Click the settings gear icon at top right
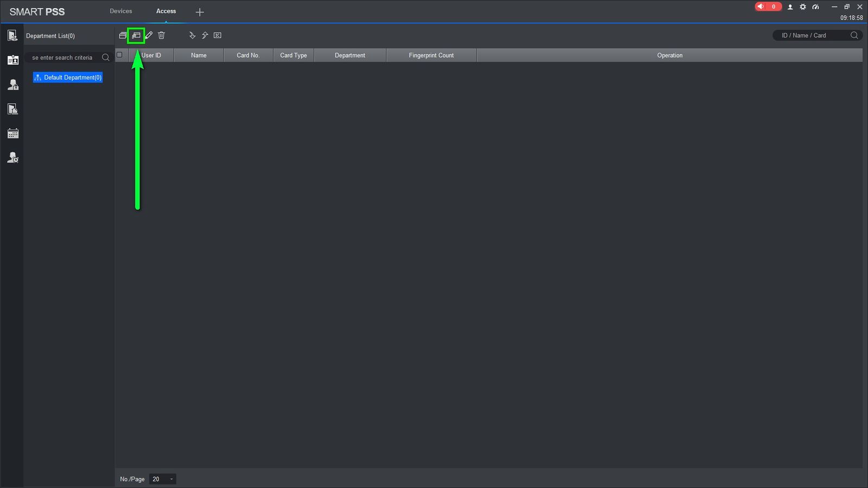Viewport: 868px width, 488px height. (x=803, y=7)
